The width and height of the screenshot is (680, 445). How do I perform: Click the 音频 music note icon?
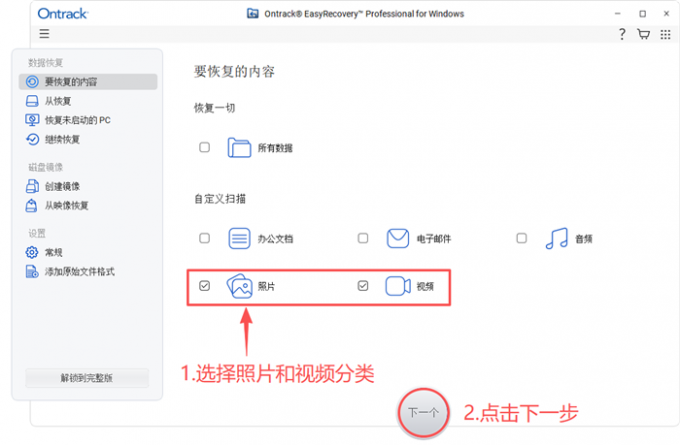(x=557, y=238)
